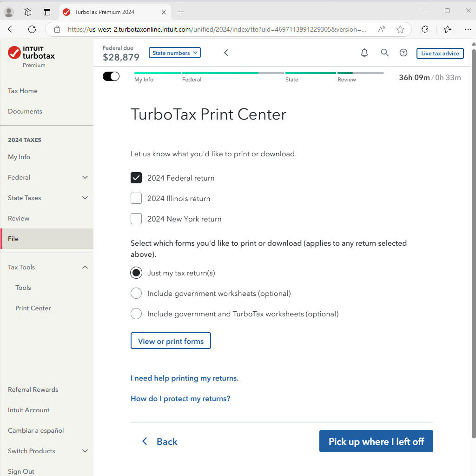This screenshot has width=476, height=476.
Task: Open My Info in sidebar
Action: [x=19, y=157]
